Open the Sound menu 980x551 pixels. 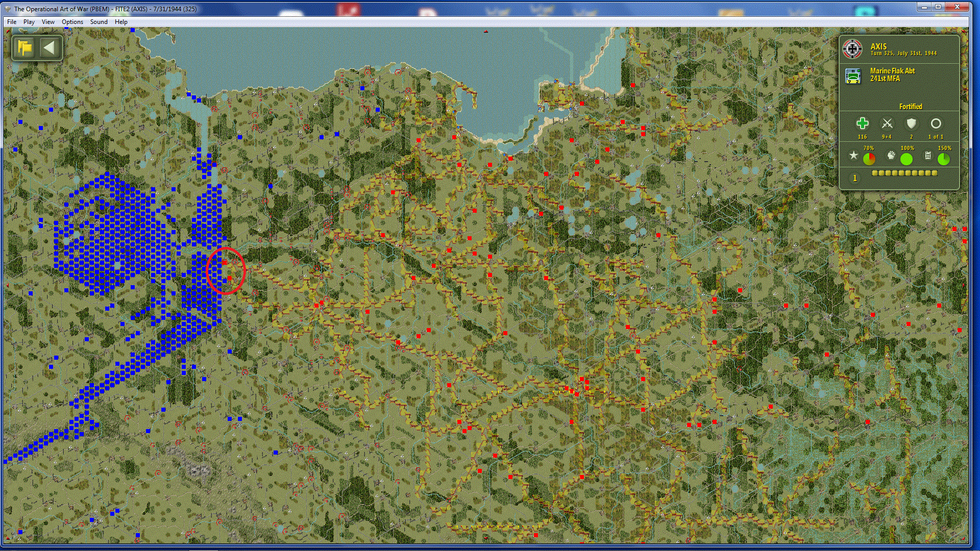tap(99, 22)
